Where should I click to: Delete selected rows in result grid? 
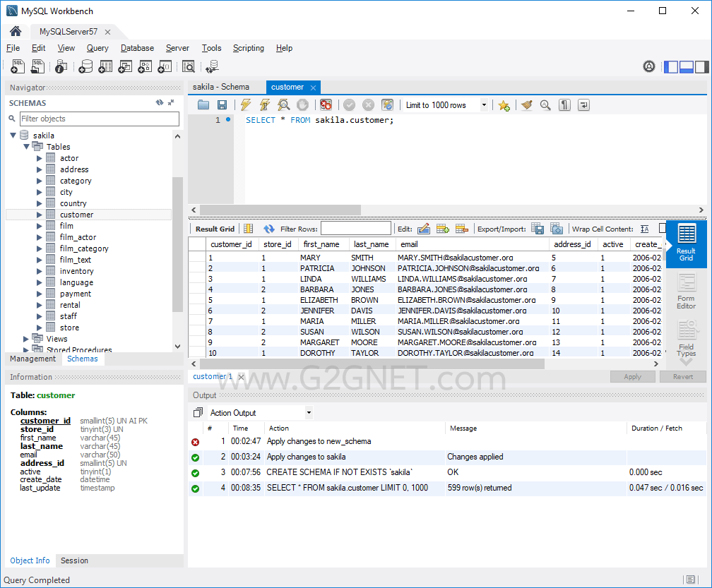pyautogui.click(x=462, y=229)
